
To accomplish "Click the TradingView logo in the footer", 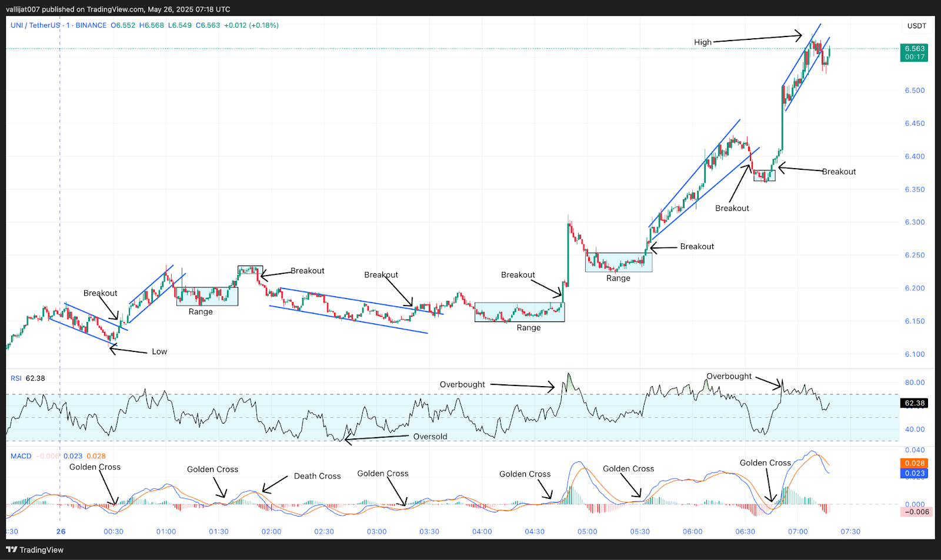I will 35,549.
